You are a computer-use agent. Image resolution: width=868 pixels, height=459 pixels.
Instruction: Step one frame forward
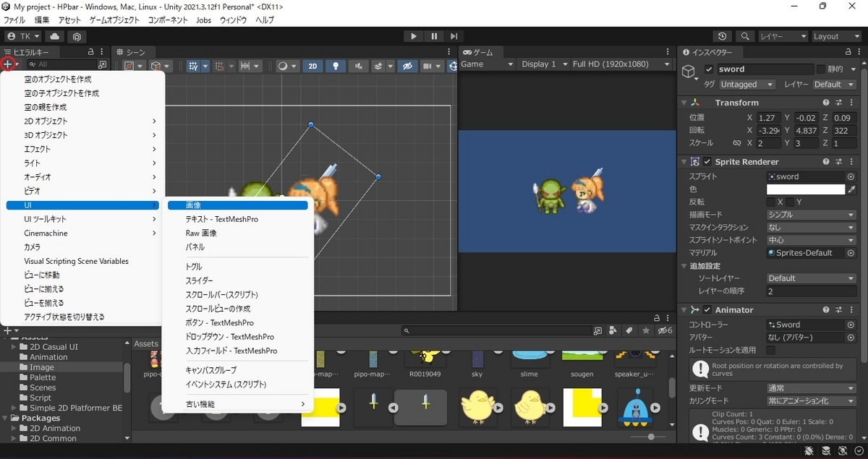click(x=453, y=35)
